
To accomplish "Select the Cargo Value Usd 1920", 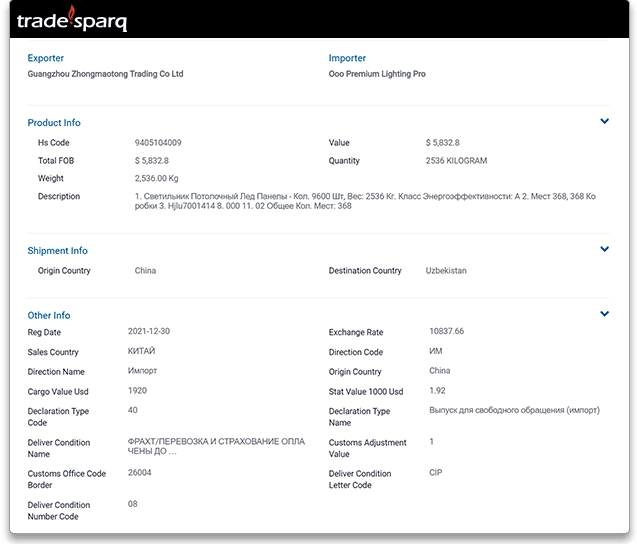I will 137,390.
